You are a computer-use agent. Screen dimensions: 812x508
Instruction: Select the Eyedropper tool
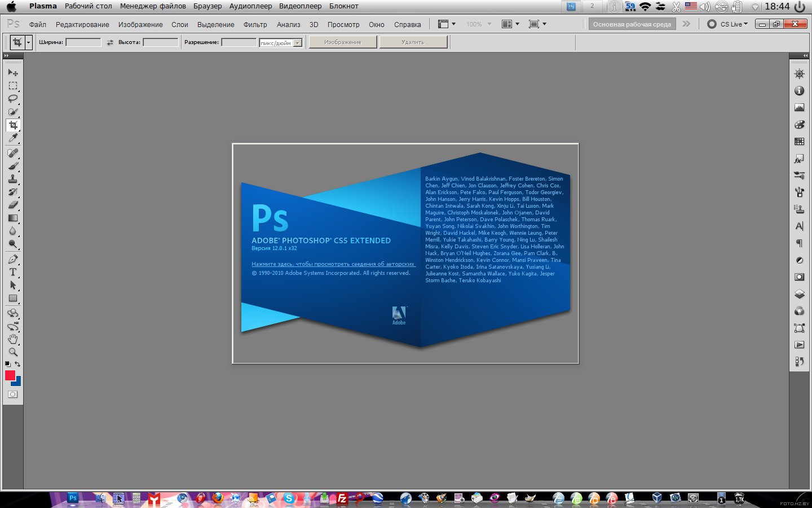click(x=13, y=138)
